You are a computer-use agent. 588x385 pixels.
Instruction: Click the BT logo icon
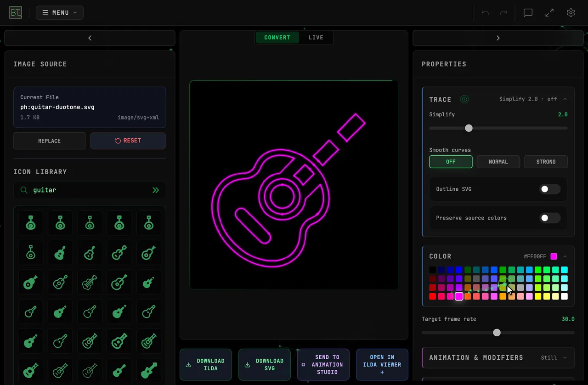pyautogui.click(x=16, y=12)
